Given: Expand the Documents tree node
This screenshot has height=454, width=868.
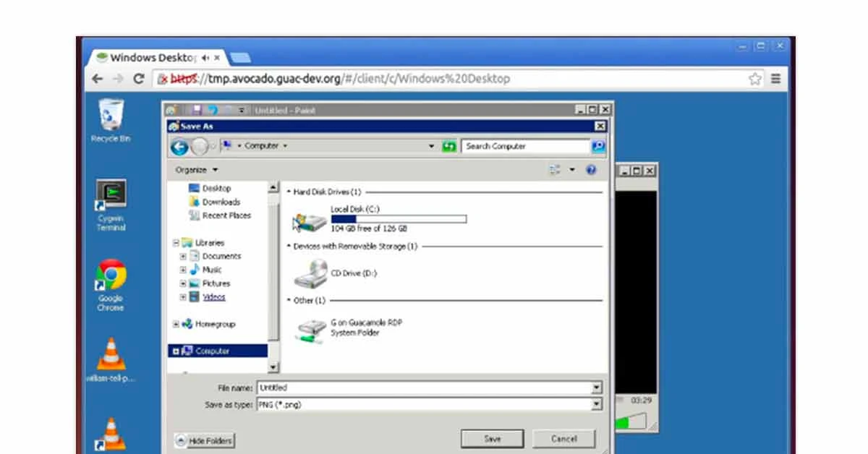Looking at the screenshot, I should point(182,256).
